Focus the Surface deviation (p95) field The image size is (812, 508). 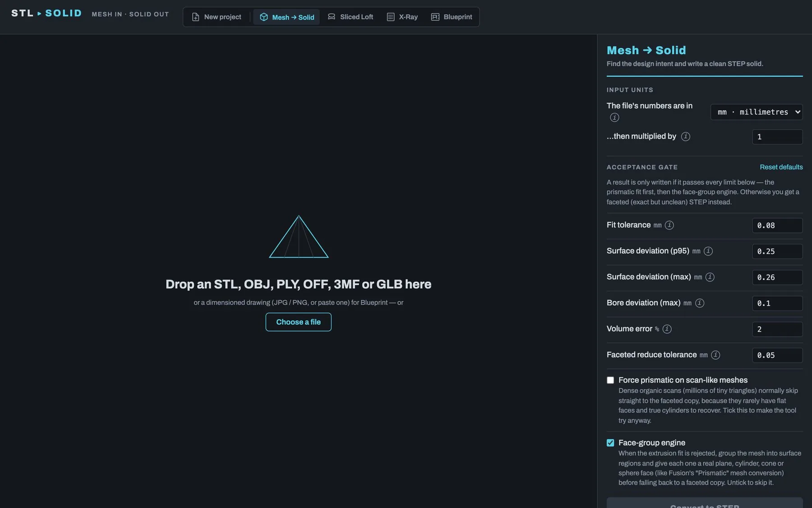point(777,252)
